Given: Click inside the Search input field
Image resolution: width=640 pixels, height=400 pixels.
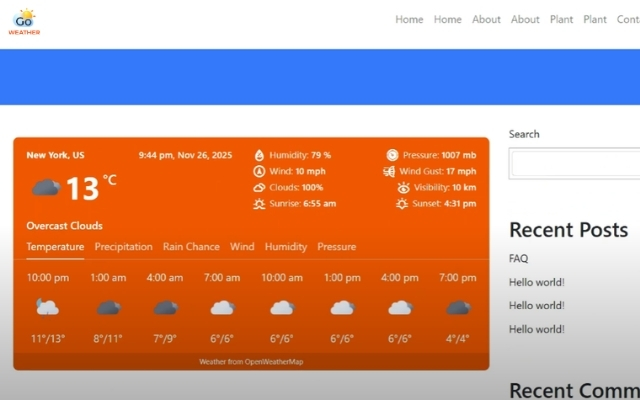Looking at the screenshot, I should coord(576,164).
